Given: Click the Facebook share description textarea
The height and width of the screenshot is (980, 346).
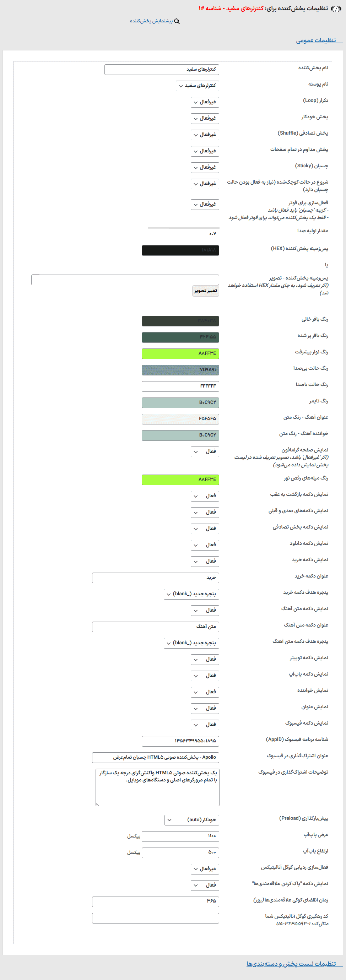Looking at the screenshot, I should (x=158, y=787).
